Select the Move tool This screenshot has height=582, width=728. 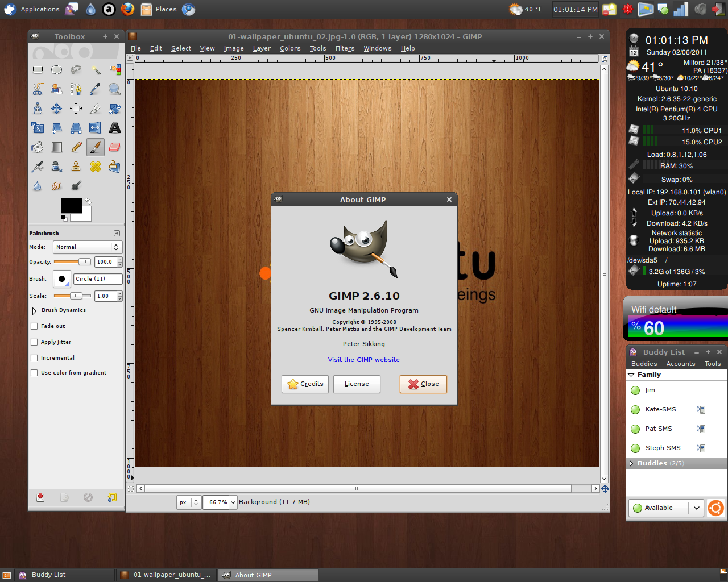coord(57,109)
